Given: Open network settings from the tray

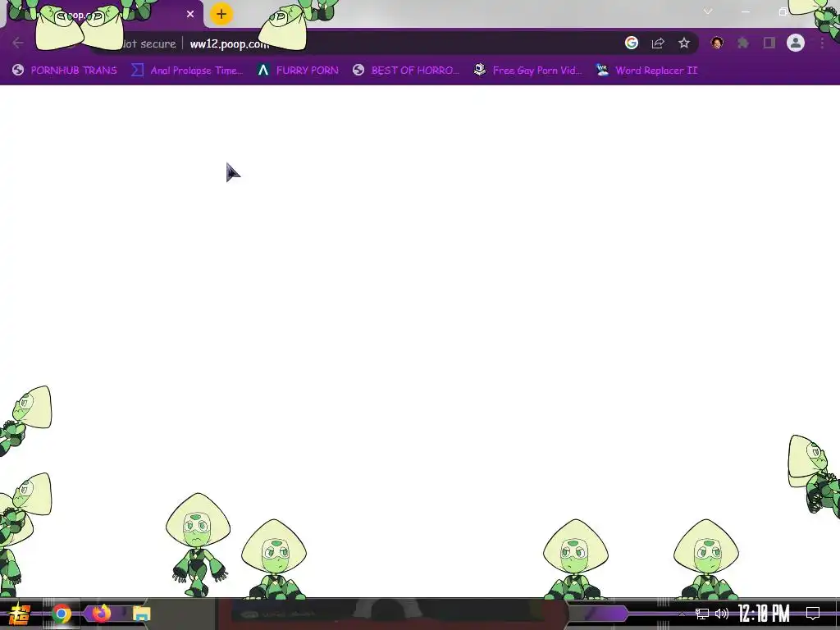Looking at the screenshot, I should (702, 614).
